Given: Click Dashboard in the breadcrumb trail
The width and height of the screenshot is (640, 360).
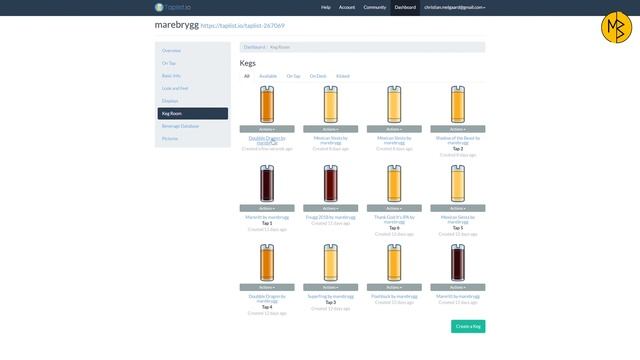Looking at the screenshot, I should (254, 47).
